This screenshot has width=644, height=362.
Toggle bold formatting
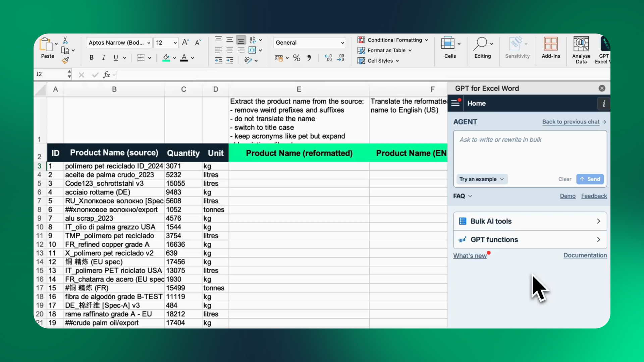point(92,58)
